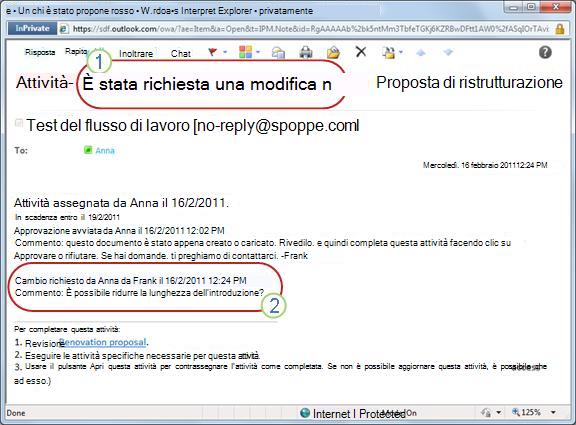Click the open envelope icon in the toolbar

333,53
